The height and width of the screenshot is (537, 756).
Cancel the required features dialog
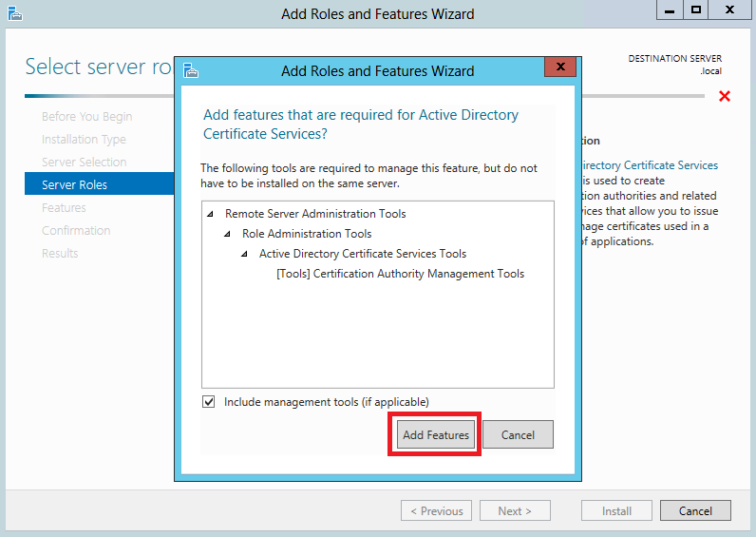coord(518,434)
